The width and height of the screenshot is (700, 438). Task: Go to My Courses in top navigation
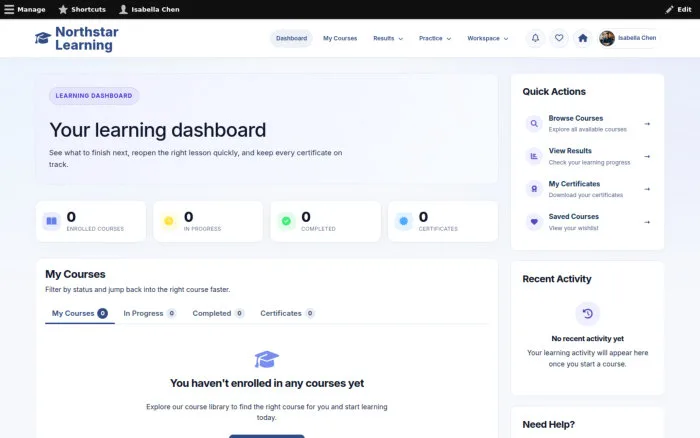point(340,38)
